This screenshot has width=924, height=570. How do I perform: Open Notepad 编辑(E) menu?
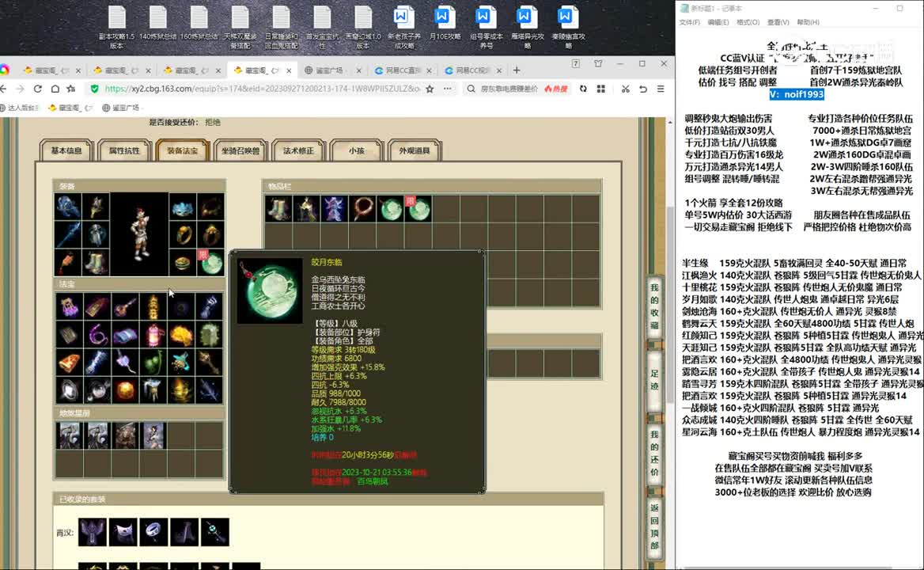click(718, 22)
